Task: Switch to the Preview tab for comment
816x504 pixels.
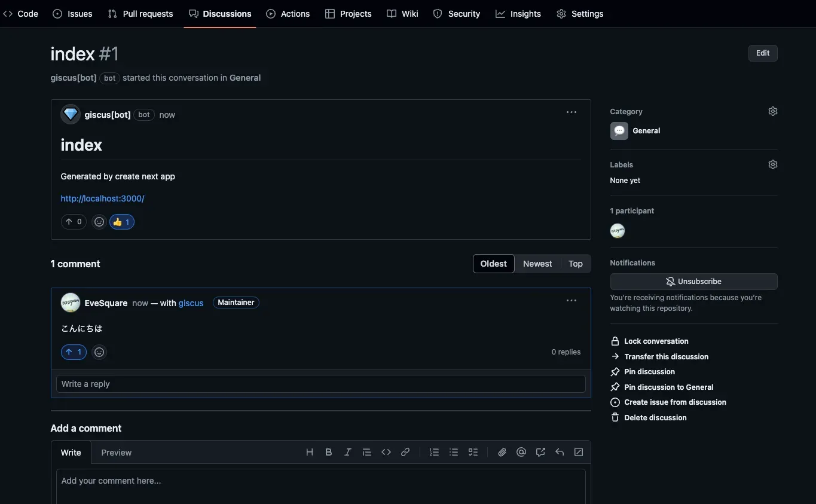Action: [x=117, y=453]
